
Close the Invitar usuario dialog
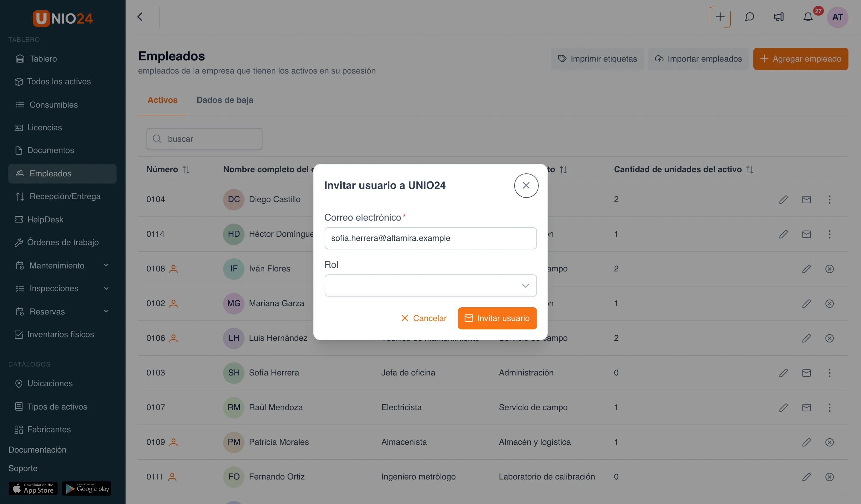coord(526,186)
